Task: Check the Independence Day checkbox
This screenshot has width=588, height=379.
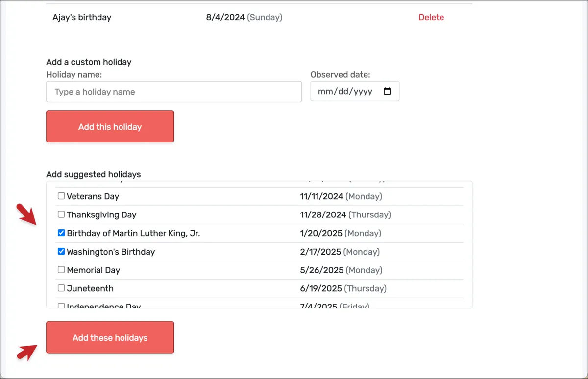Action: 61,306
